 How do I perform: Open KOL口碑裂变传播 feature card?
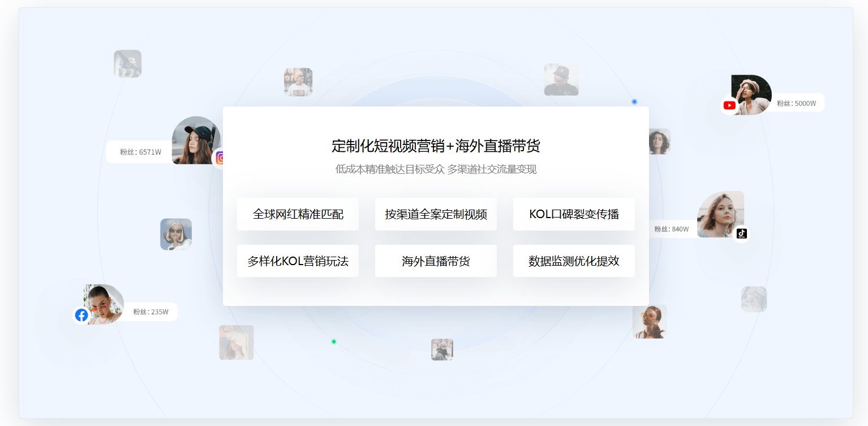tap(574, 214)
